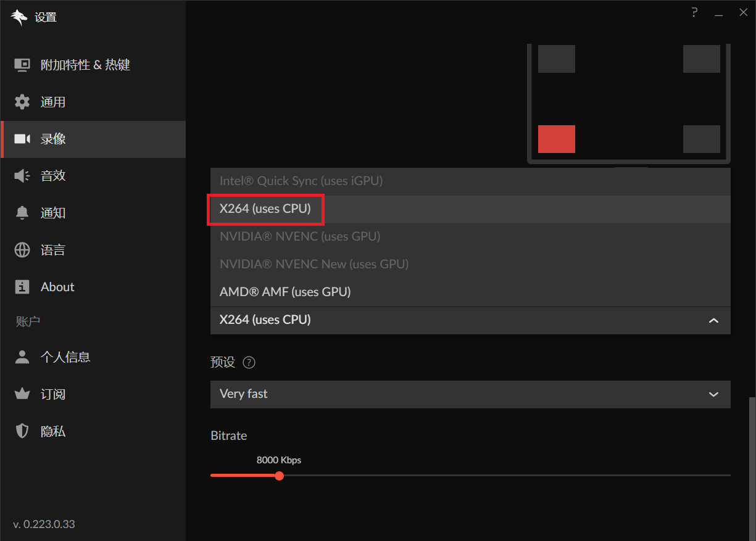Click the monitor icon beside 附加特性 & 热键
756x541 pixels.
[22, 65]
